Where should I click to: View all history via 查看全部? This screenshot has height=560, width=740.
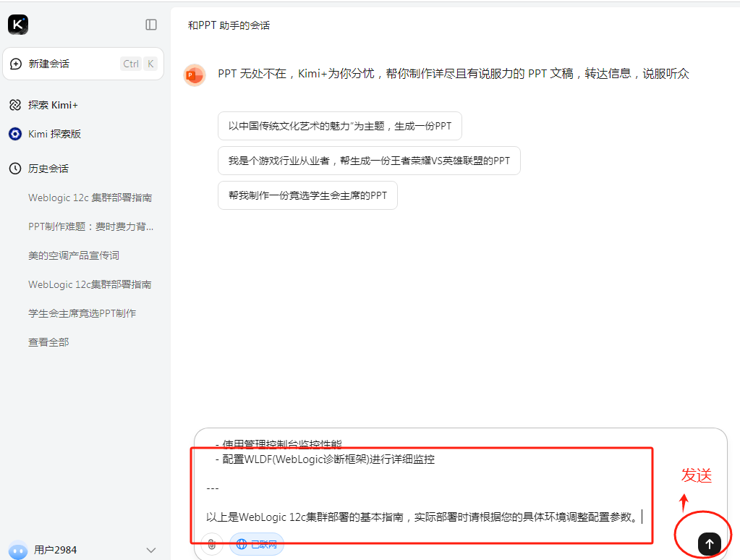48,342
